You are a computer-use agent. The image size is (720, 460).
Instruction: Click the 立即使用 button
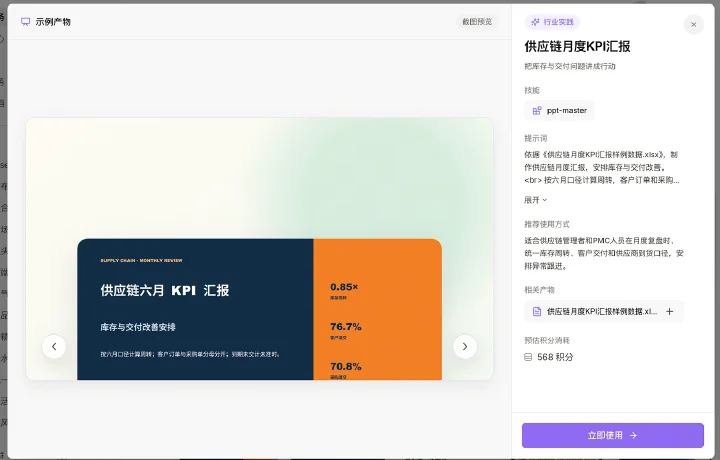(x=613, y=435)
